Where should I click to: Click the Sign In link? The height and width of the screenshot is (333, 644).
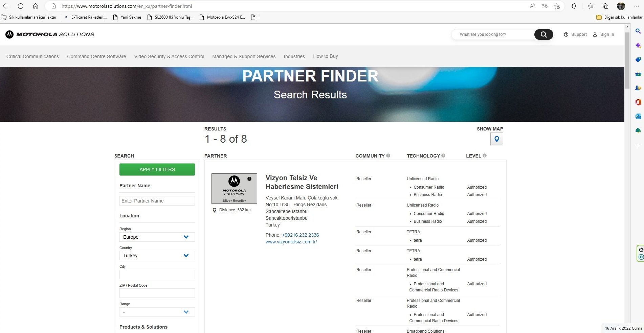click(603, 34)
